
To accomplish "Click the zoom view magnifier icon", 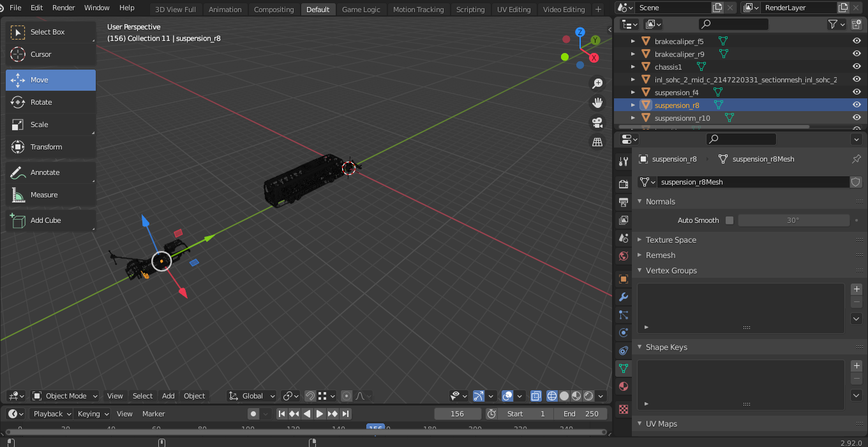I will [x=597, y=84].
